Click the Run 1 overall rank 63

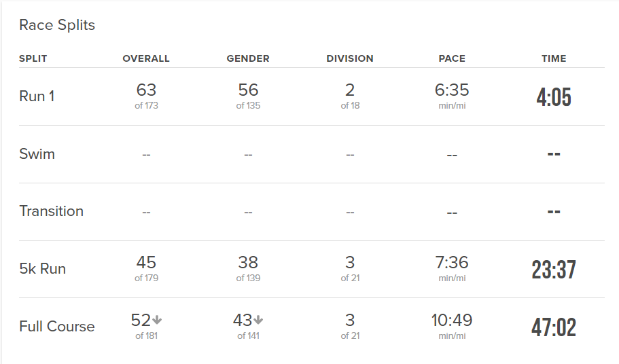pos(146,90)
